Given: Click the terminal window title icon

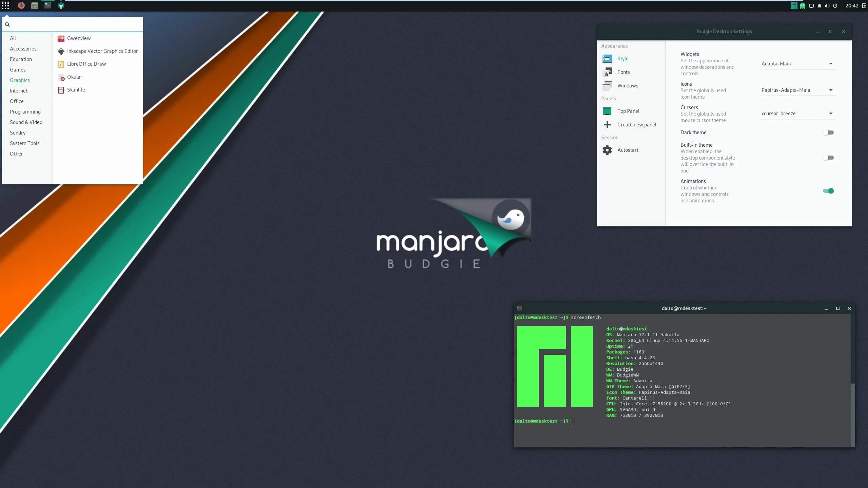Looking at the screenshot, I should (519, 308).
